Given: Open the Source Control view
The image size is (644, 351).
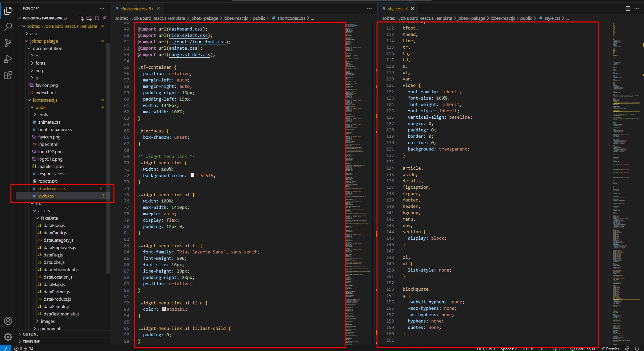Looking at the screenshot, I should (x=8, y=43).
